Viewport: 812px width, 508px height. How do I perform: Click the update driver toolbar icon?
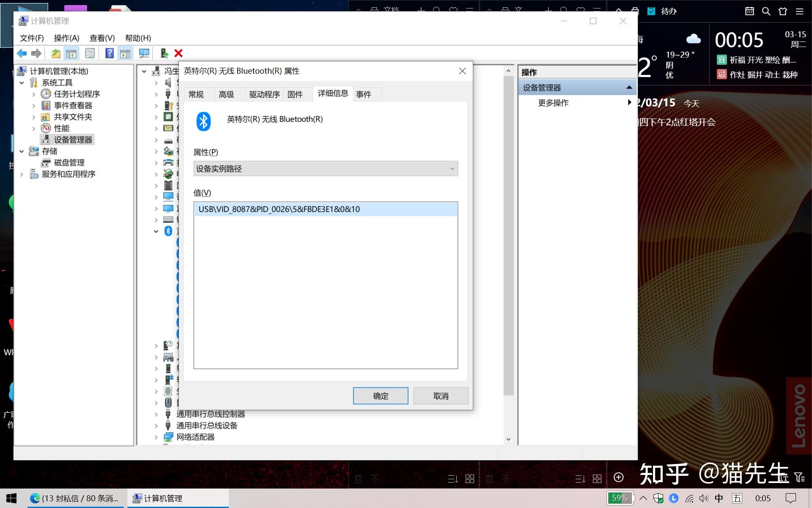point(165,53)
